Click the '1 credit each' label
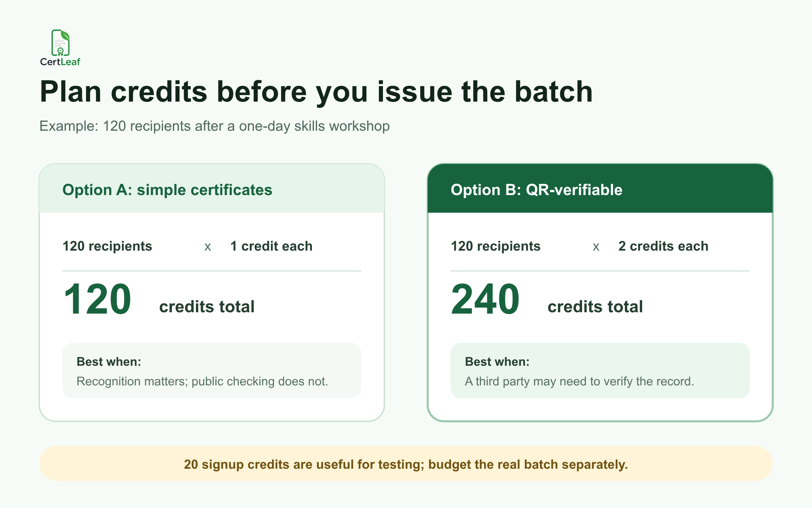This screenshot has width=812, height=508. click(271, 246)
